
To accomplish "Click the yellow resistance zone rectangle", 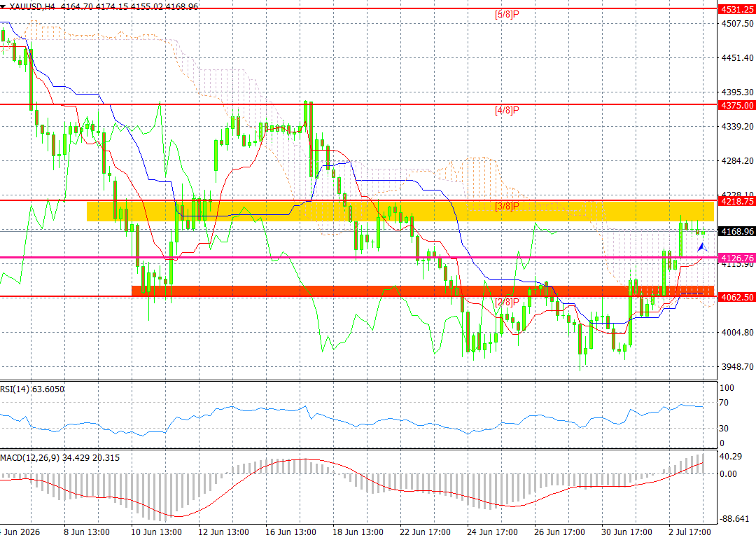I will tap(400, 212).
